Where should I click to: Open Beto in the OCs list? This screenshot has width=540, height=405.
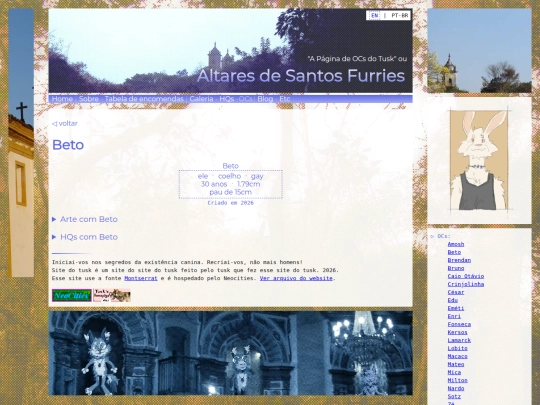(454, 252)
